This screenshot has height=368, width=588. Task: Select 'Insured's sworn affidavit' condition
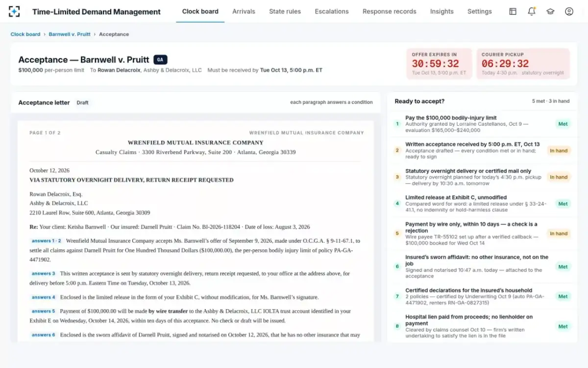pos(482,267)
